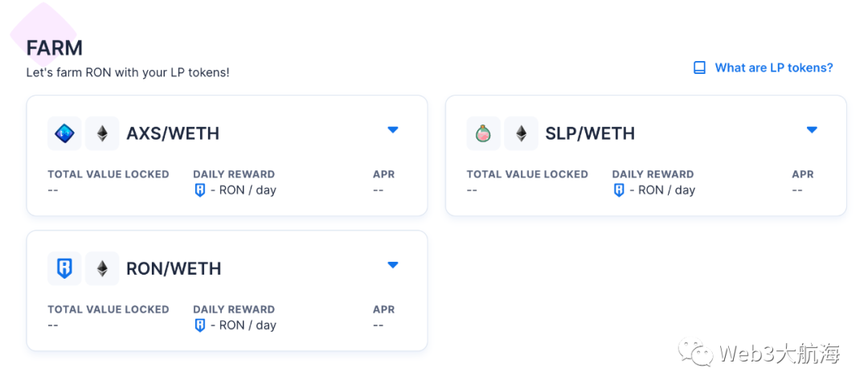Screen dimensions: 868x392
Task: Click the book icon near LP tokens link
Action: 700,68
